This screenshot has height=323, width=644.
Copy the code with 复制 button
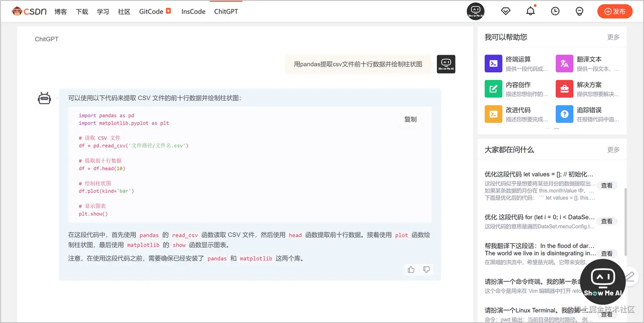pos(410,119)
